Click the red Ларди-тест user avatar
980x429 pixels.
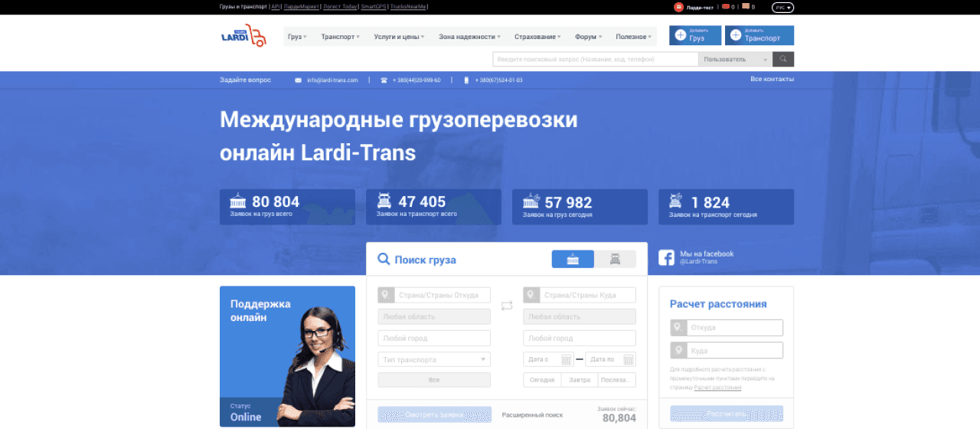(x=678, y=7)
